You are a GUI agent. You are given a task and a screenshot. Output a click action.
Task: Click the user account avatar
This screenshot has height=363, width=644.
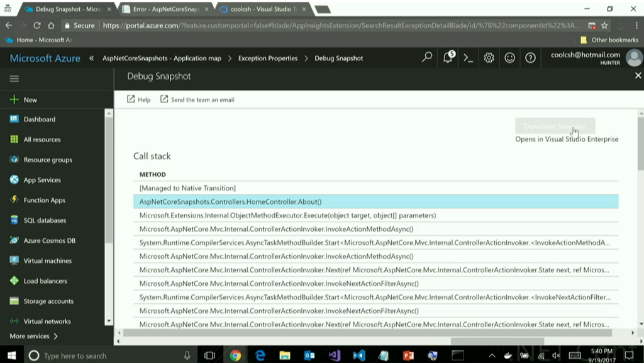[x=634, y=58]
